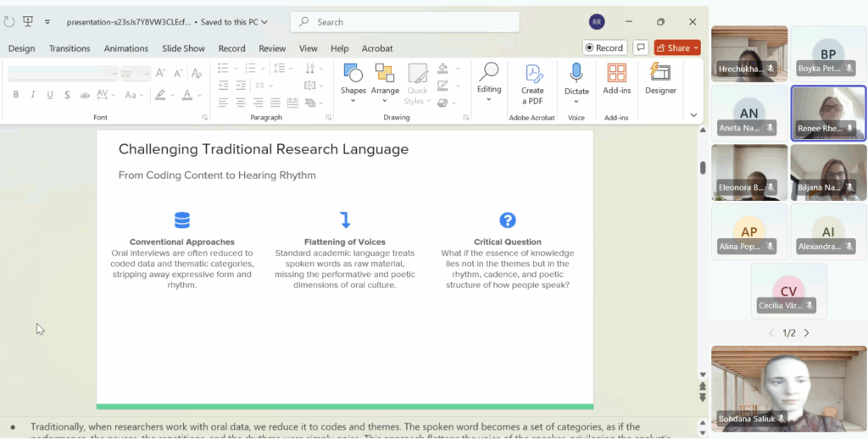
Task: Toggle Bold formatting
Action: tap(16, 95)
